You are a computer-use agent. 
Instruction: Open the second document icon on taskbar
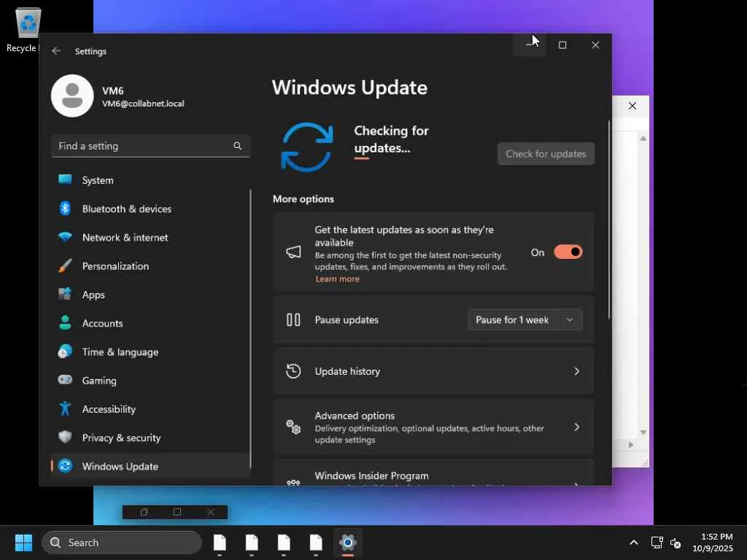[252, 542]
